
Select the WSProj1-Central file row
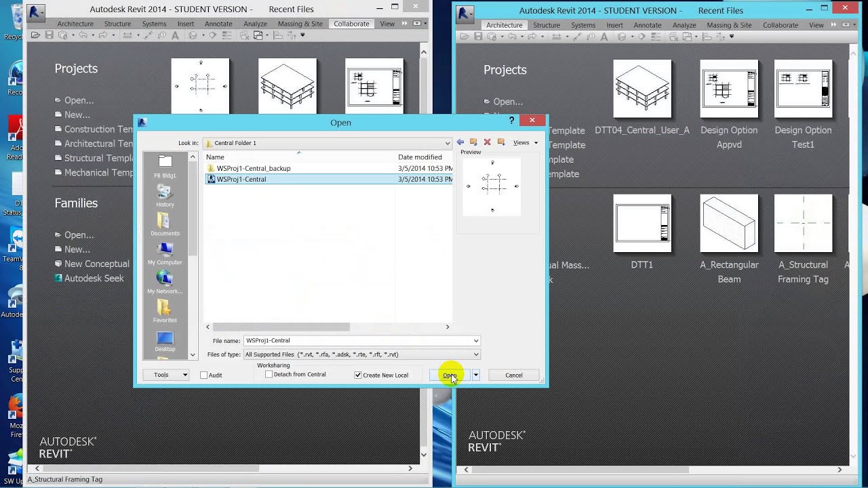click(329, 179)
